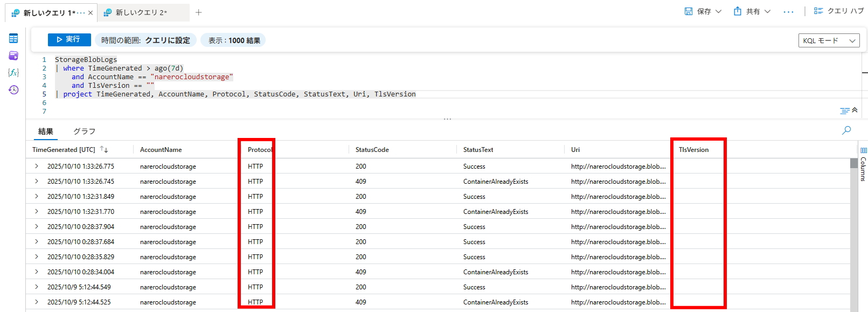868x312 pixels.
Task: Expand the row at 2025/10/10 1:32:31.849
Action: point(37,196)
